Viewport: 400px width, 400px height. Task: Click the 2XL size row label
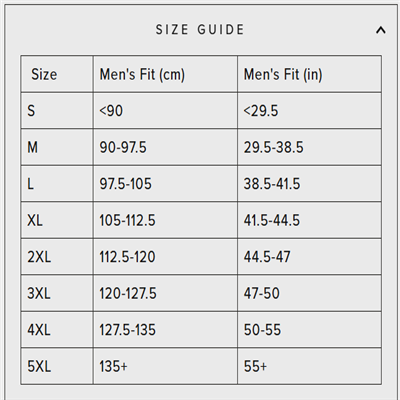click(x=39, y=257)
